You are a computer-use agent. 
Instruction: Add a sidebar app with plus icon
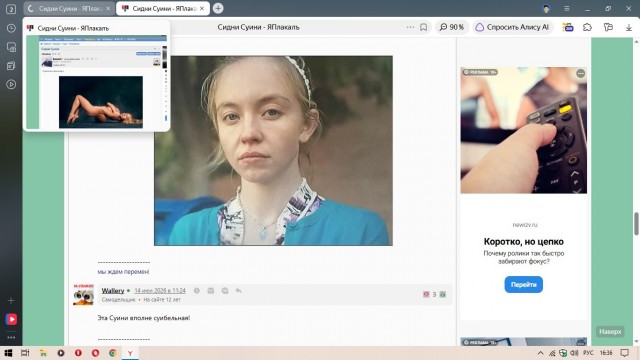click(11, 300)
